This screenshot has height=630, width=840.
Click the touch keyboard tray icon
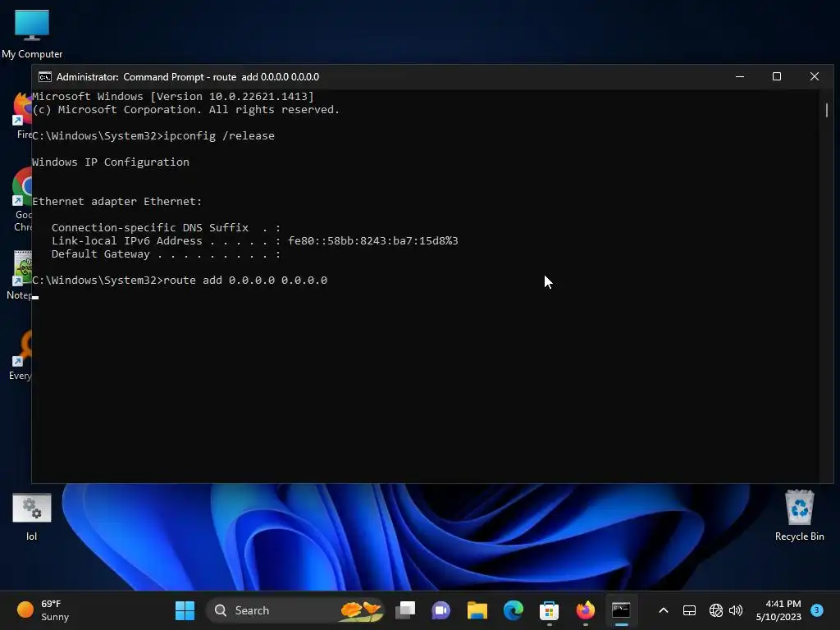(x=689, y=610)
